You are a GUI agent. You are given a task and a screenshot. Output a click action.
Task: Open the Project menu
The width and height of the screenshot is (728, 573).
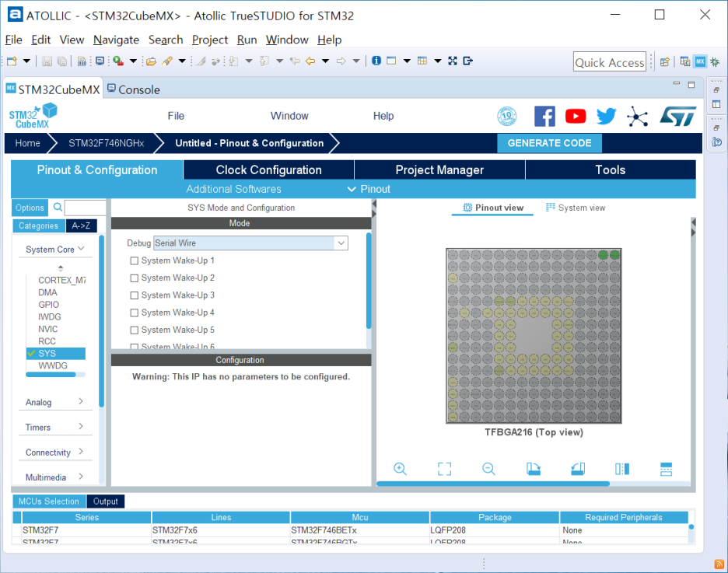click(x=210, y=40)
